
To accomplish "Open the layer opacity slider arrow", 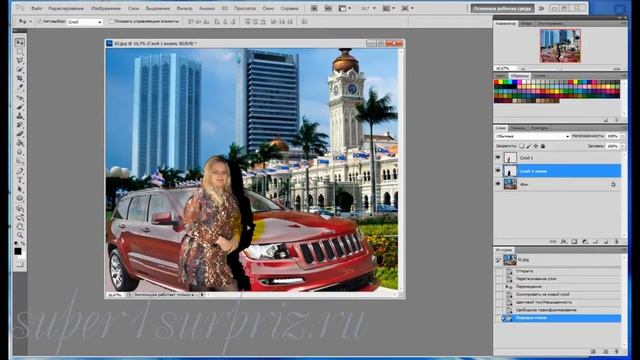I will tap(622, 136).
